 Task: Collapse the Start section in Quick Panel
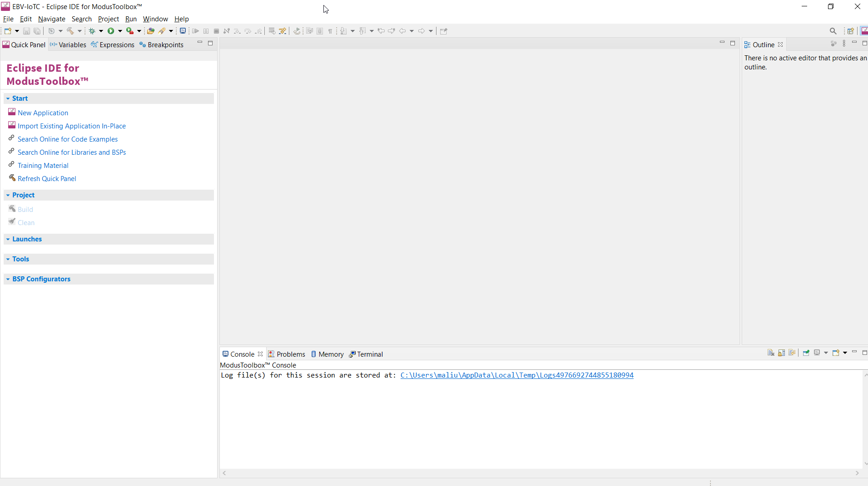click(x=8, y=98)
